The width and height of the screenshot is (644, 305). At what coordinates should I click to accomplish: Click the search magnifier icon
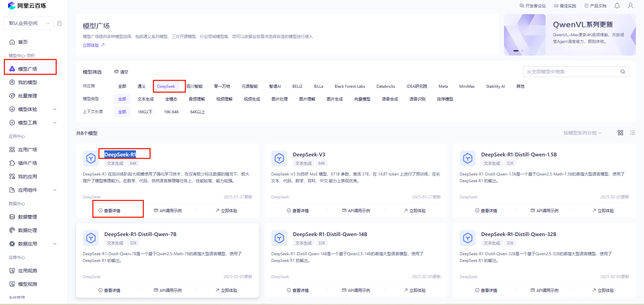click(623, 72)
